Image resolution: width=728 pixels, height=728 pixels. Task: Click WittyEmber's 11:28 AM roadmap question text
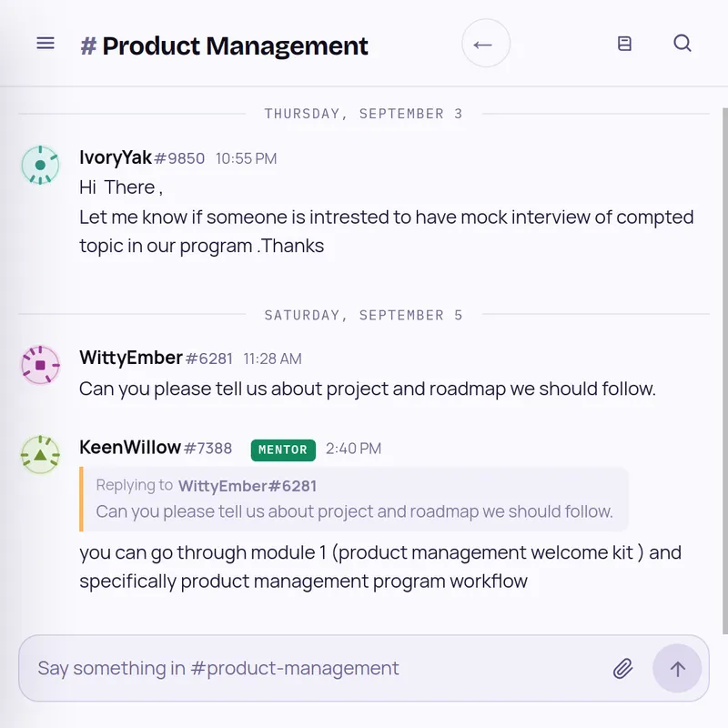tap(368, 389)
